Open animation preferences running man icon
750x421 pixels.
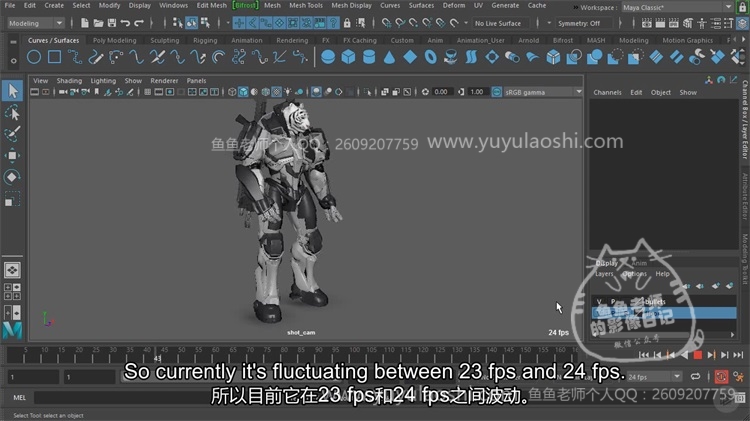point(739,377)
